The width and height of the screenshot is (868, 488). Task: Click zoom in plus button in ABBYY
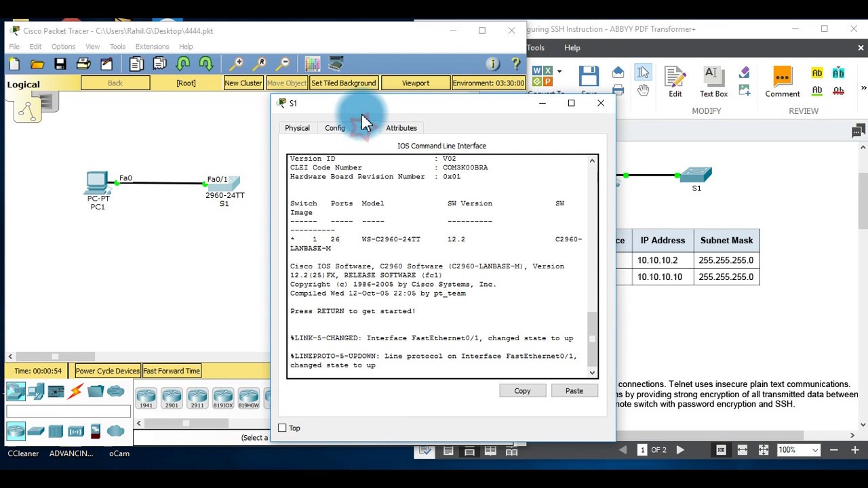855,450
